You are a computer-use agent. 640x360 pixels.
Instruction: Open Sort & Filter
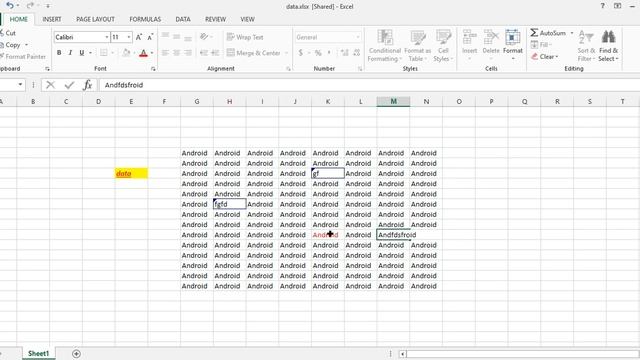[586, 46]
